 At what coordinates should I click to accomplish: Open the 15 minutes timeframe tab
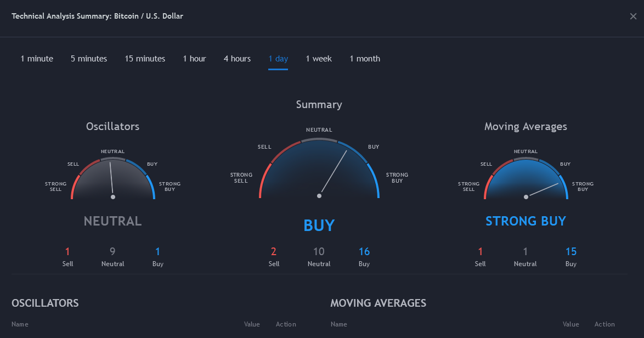[145, 59]
